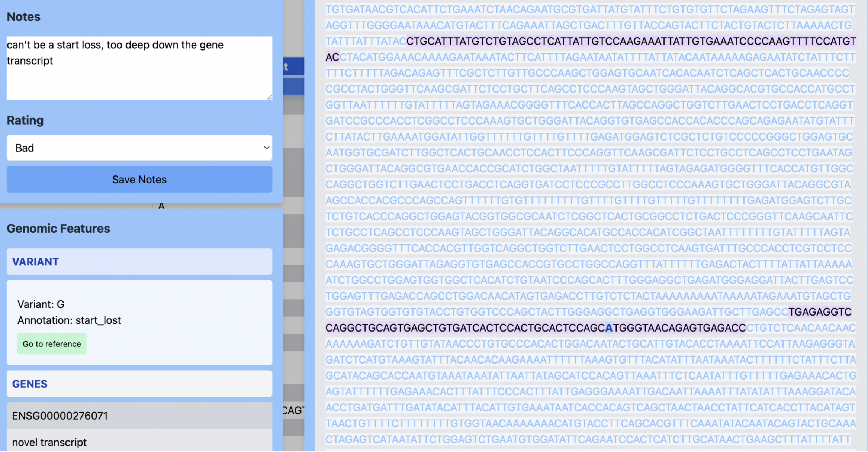Screen dimensions: 868x452
Task: Click the Variant: G label
Action: coord(41,304)
